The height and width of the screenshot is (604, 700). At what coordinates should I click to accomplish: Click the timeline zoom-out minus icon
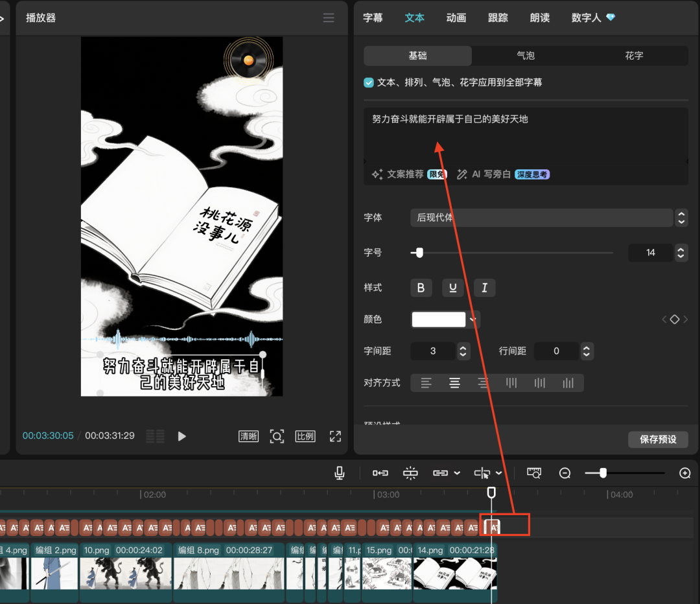(x=565, y=474)
